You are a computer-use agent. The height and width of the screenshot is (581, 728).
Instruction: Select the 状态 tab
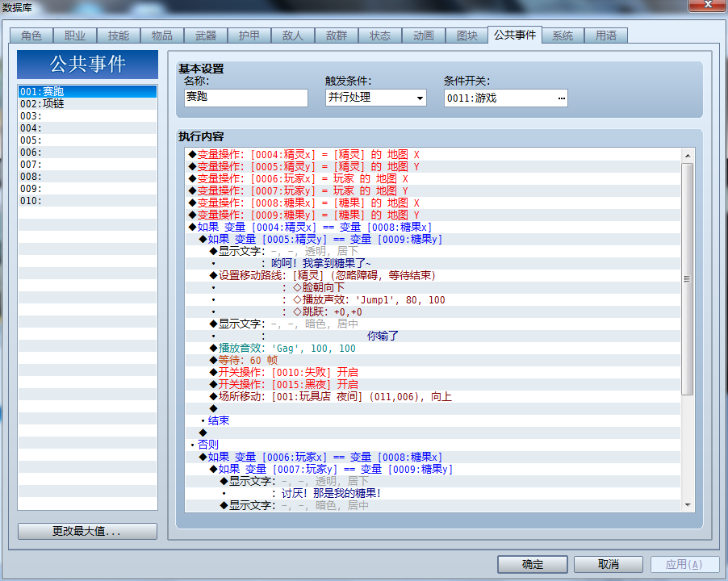[x=380, y=36]
